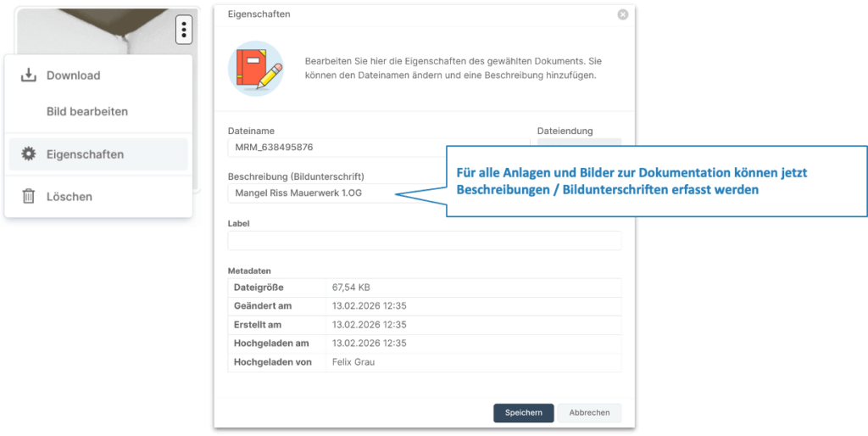The width and height of the screenshot is (868, 436).
Task: Open the three-dot menu on the image thumbnail
Action: click(184, 31)
